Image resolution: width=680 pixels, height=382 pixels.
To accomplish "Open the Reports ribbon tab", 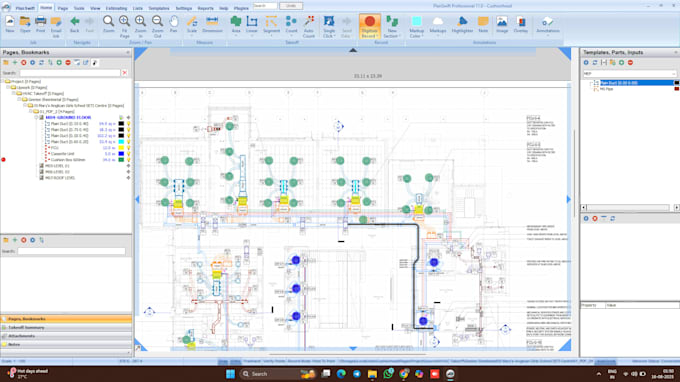I will click(x=205, y=8).
